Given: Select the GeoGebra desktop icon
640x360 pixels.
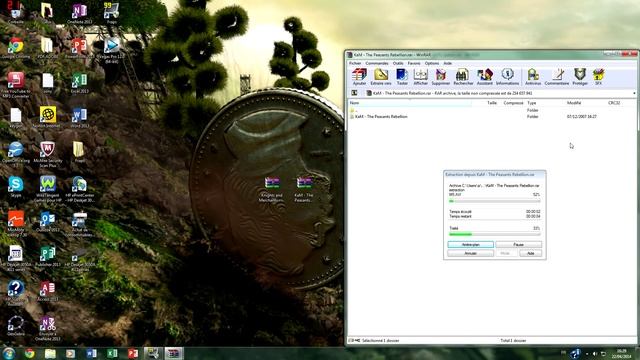Looking at the screenshot, I should coord(16,326).
